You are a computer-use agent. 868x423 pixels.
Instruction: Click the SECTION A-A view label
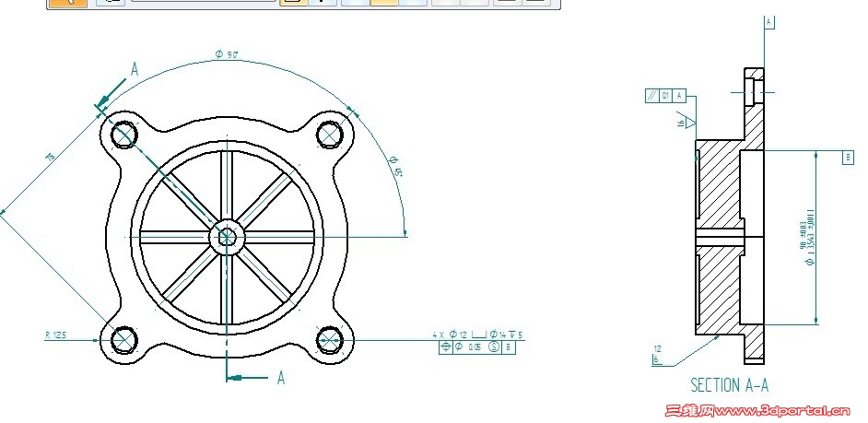coord(730,385)
